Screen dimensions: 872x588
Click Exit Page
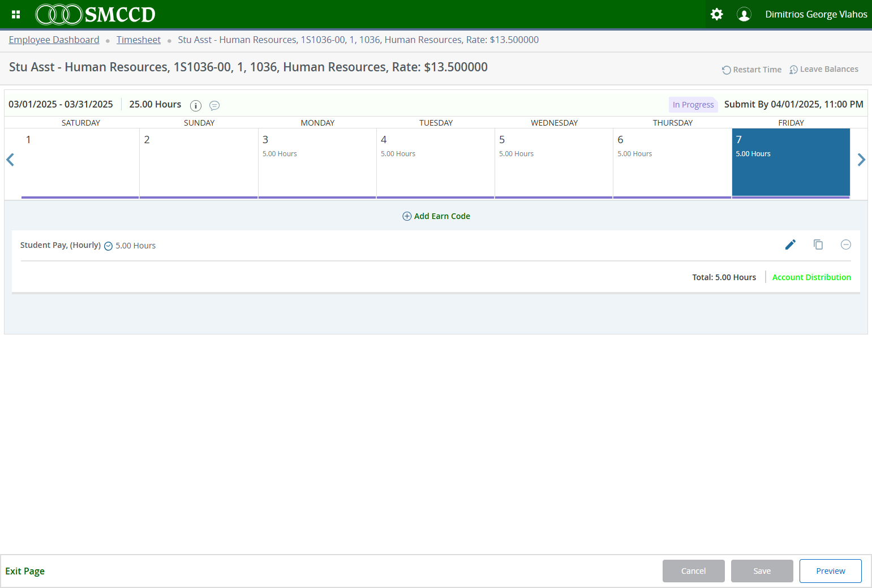(x=25, y=571)
